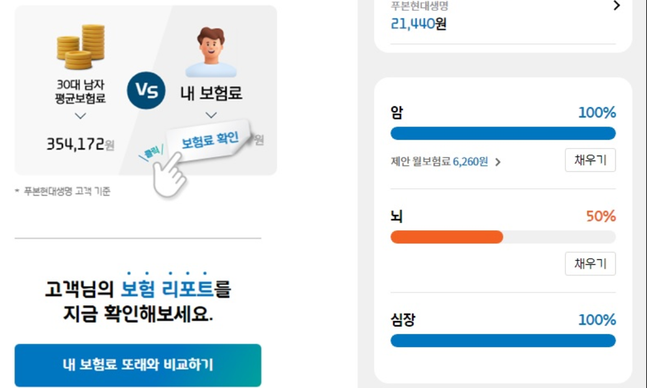Viewport: 647px width, 388px height.
Task: Open the arrow next to 21,440원
Action: click(x=616, y=5)
